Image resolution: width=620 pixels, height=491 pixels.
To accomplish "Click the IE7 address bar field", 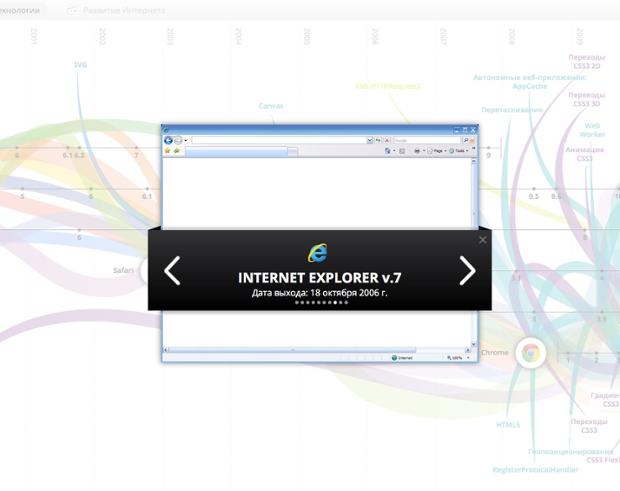I will point(279,140).
